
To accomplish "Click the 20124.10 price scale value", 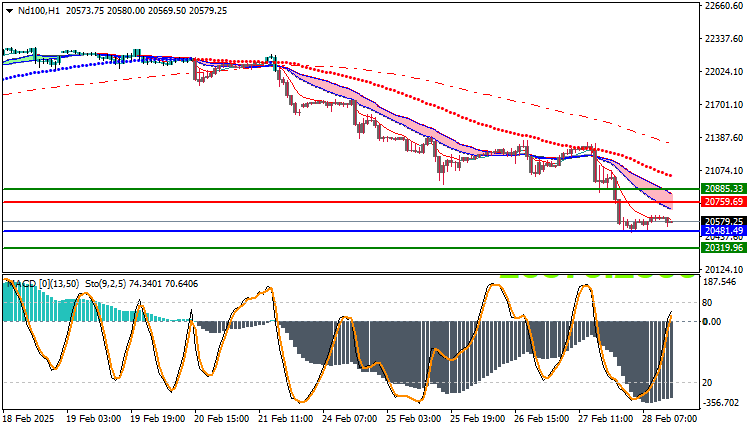I will [724, 270].
